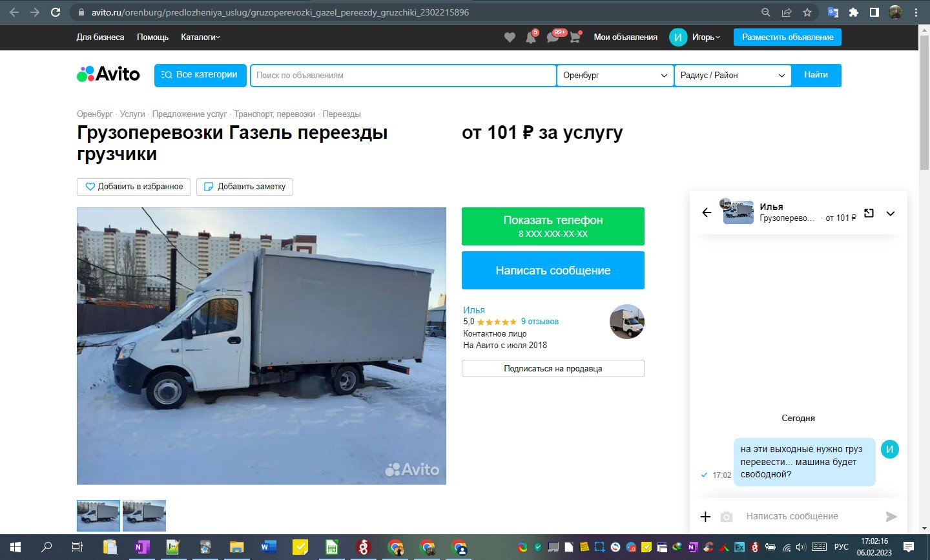Open Chrome extensions puzzle icon
This screenshot has height=560, width=930.
(x=854, y=12)
